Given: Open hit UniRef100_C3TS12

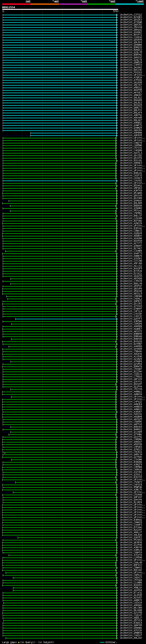Looking at the screenshot, I should coord(131,15).
